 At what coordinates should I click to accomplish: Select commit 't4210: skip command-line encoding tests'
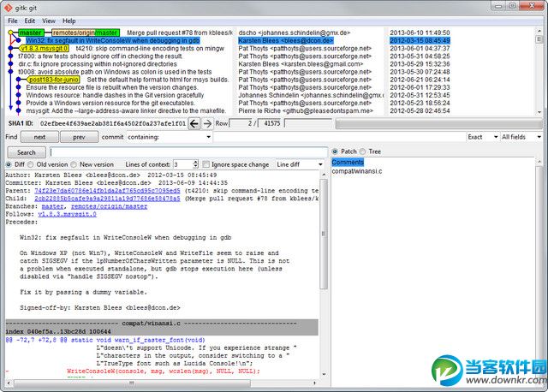point(150,48)
